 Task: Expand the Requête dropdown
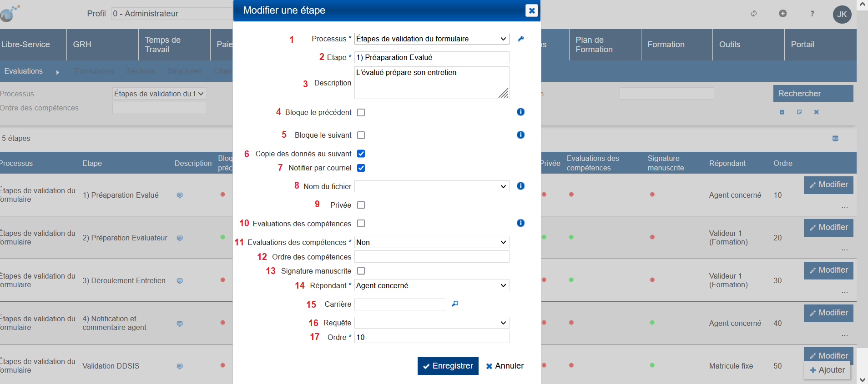click(x=431, y=323)
